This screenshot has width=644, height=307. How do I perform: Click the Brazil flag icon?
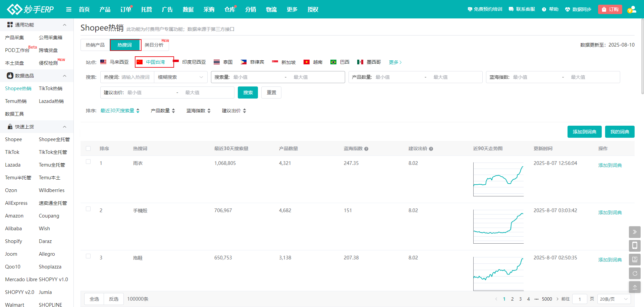(333, 62)
